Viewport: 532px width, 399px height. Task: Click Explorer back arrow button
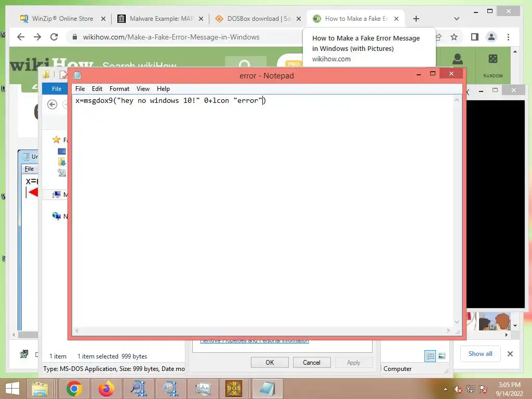[52, 104]
